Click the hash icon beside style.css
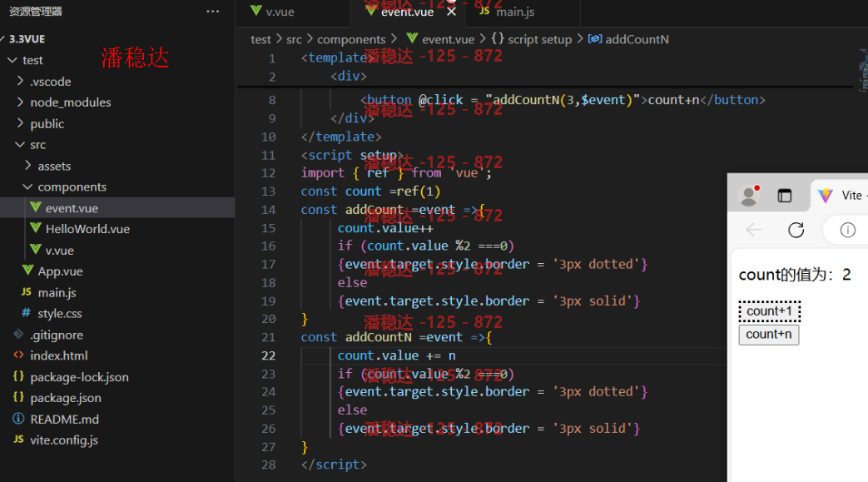The image size is (868, 482). pyautogui.click(x=26, y=313)
